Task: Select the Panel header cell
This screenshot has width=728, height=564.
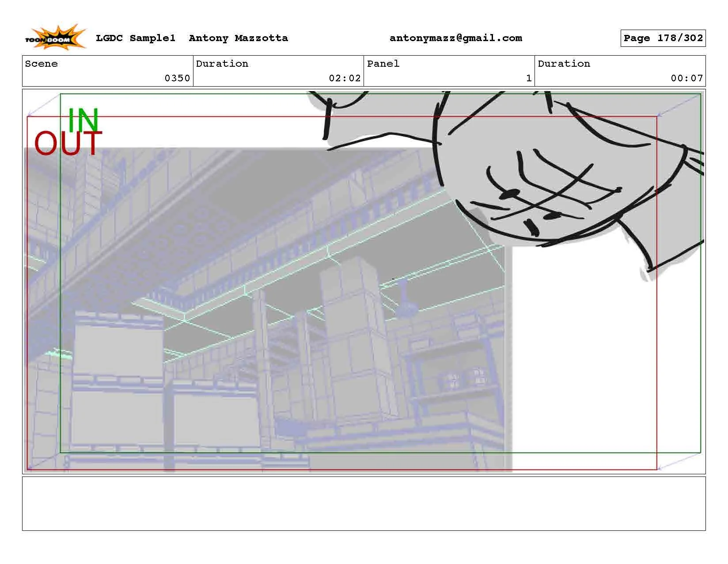Action: [x=382, y=64]
